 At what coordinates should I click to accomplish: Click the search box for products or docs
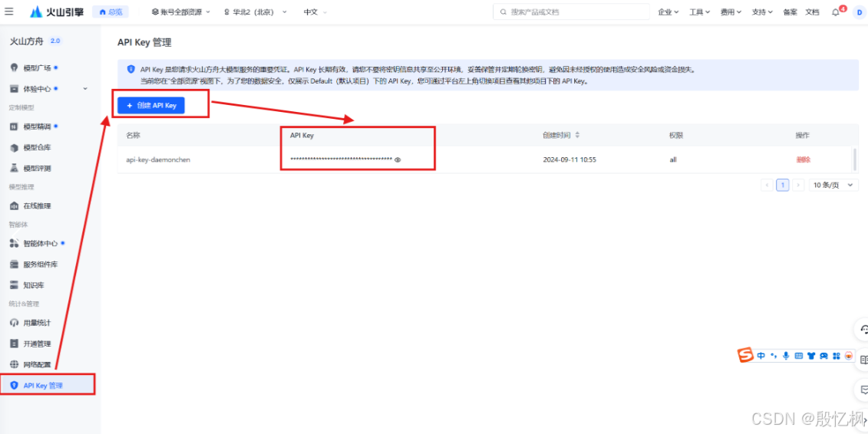571,12
